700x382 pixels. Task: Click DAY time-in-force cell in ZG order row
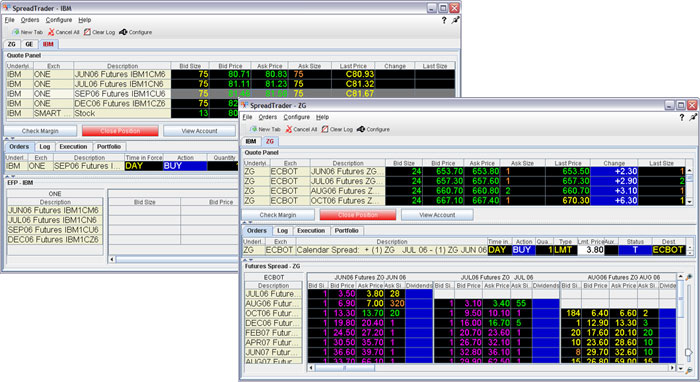(x=500, y=250)
